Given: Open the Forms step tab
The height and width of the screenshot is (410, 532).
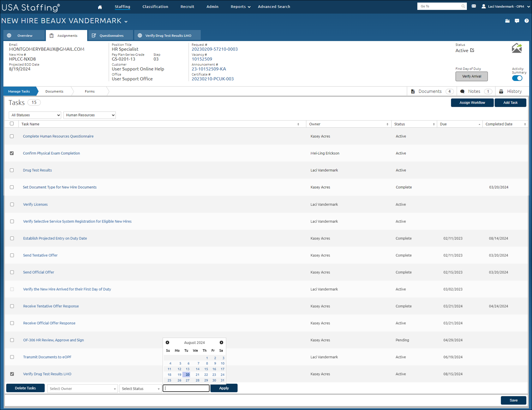Looking at the screenshot, I should (x=90, y=91).
